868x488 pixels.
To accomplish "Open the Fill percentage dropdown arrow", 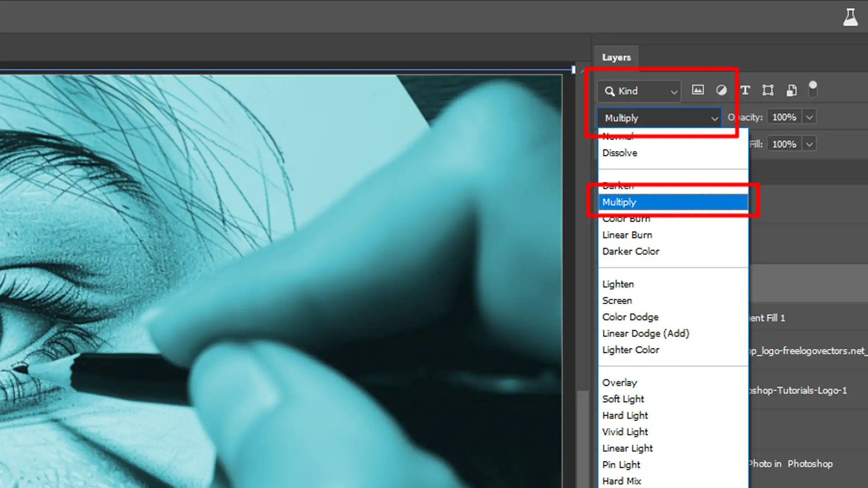I will (809, 144).
